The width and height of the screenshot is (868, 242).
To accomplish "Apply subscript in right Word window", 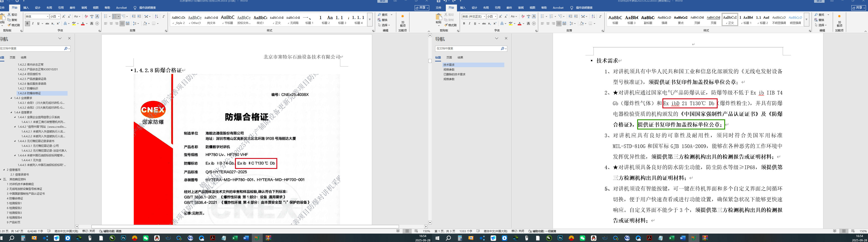I will point(489,24).
